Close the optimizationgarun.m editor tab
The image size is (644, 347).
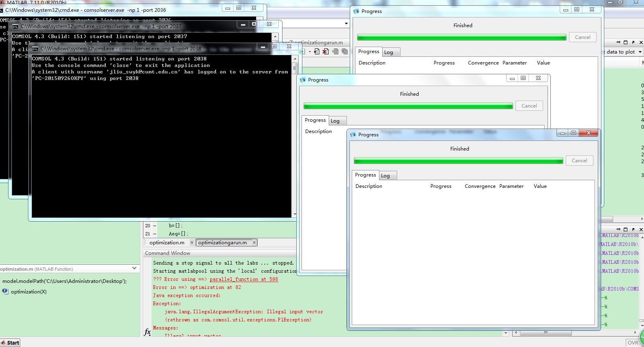tap(254, 243)
